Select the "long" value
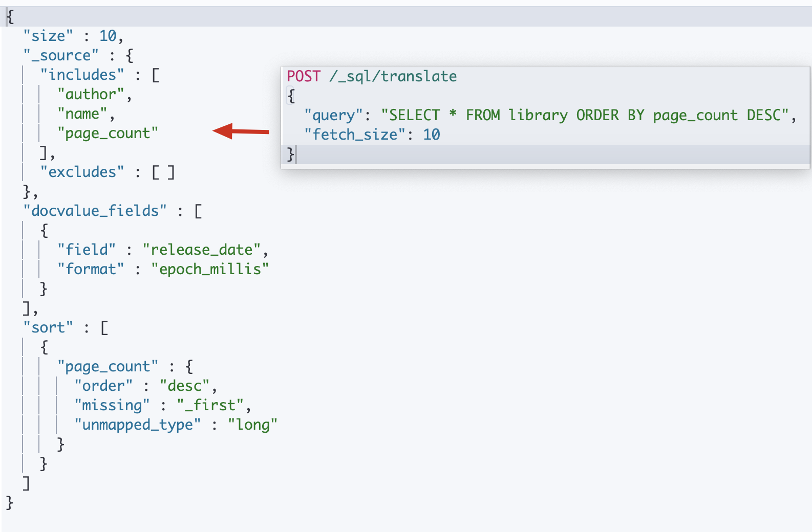 (x=252, y=425)
